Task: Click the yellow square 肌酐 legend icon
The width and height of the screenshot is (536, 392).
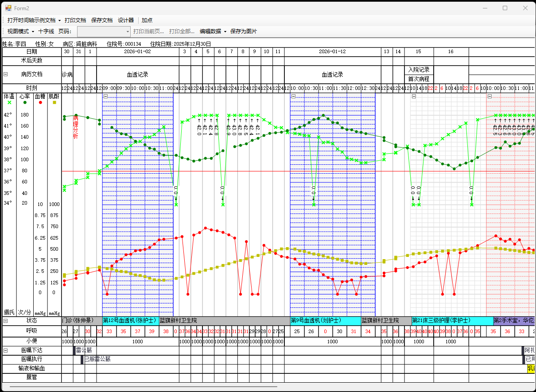Action: pyautogui.click(x=54, y=102)
